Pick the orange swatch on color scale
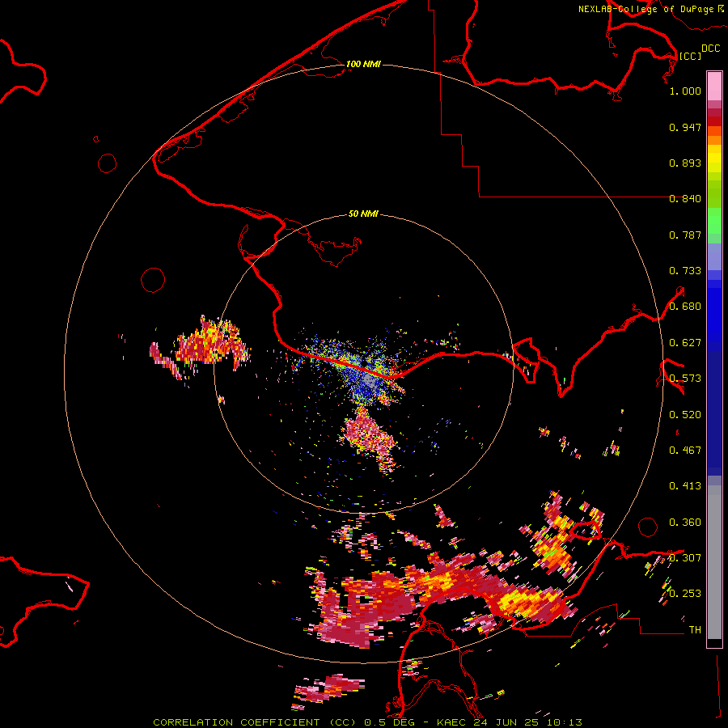The image size is (728, 728). click(714, 140)
